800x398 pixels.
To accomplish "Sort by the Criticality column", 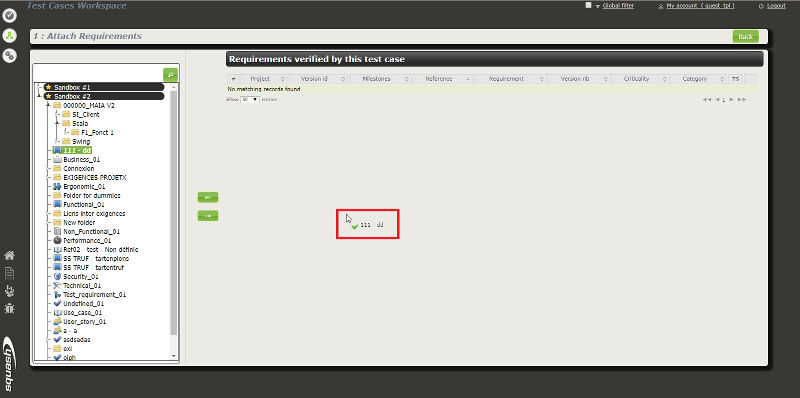I will coord(640,79).
